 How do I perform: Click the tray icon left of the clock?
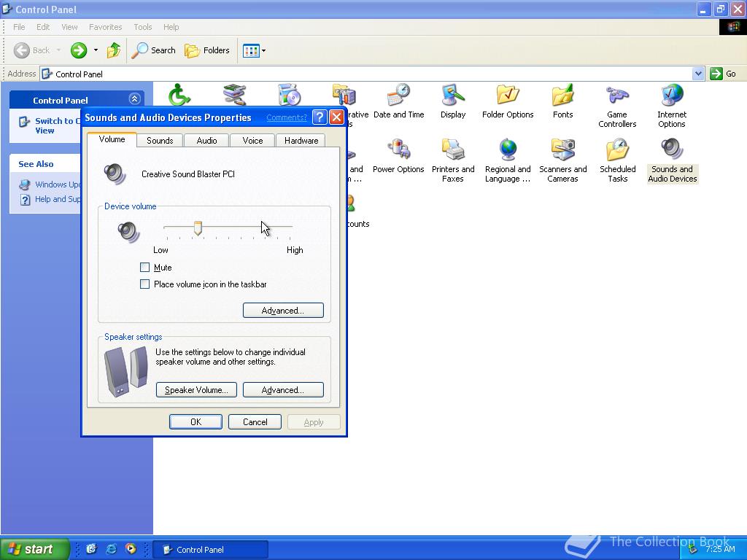(x=693, y=550)
